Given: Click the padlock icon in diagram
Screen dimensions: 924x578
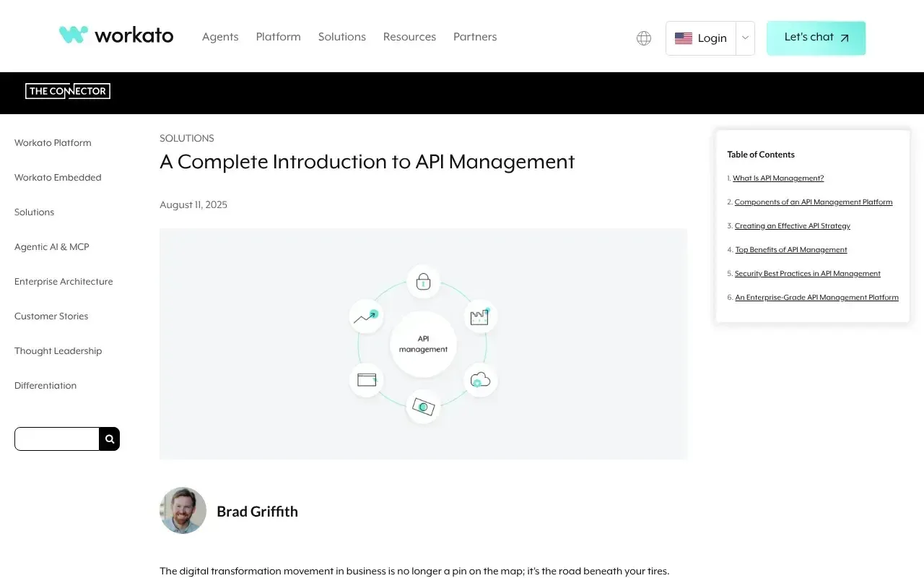Looking at the screenshot, I should click(424, 282).
